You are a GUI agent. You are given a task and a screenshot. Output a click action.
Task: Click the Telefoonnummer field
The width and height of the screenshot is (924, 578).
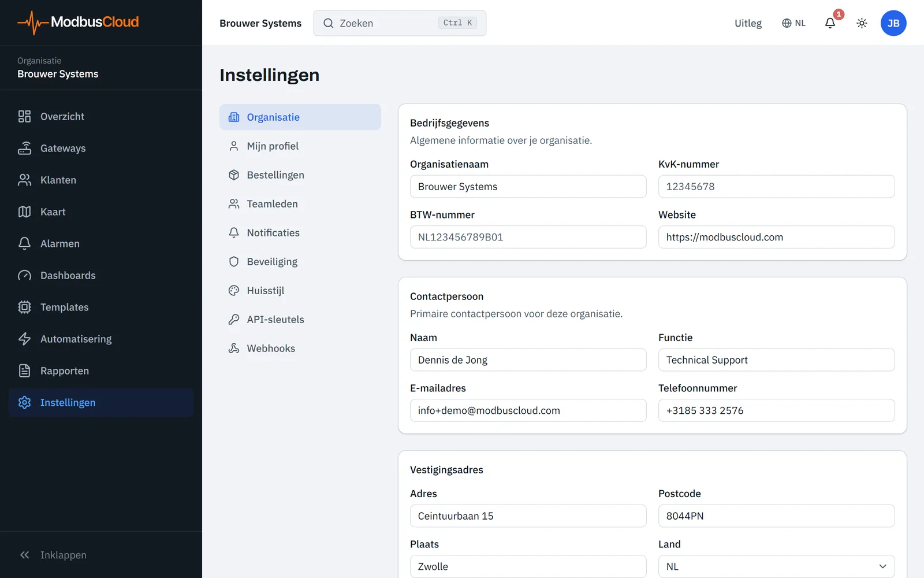click(x=776, y=410)
